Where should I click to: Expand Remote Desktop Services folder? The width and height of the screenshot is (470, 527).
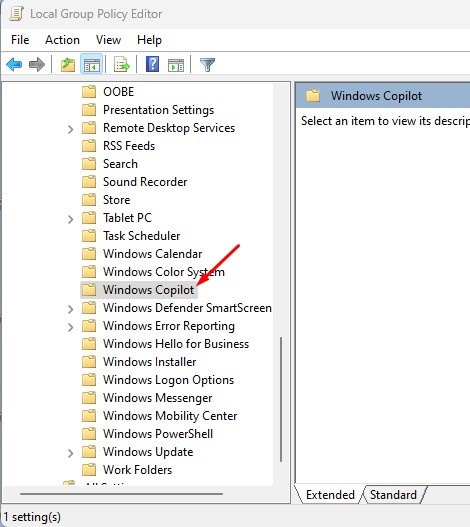70,129
